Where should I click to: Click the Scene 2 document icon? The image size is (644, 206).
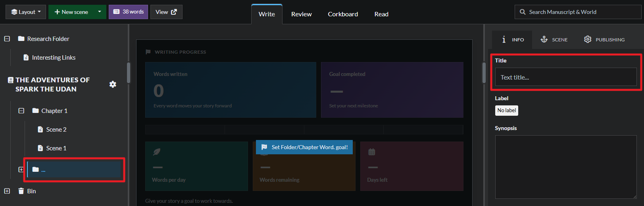[40, 129]
